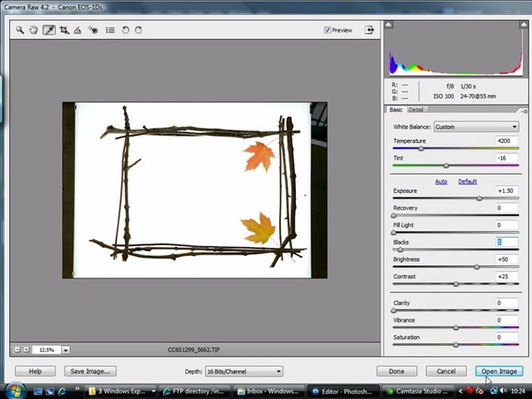
Task: Click the Exposure value field
Action: 507,190
